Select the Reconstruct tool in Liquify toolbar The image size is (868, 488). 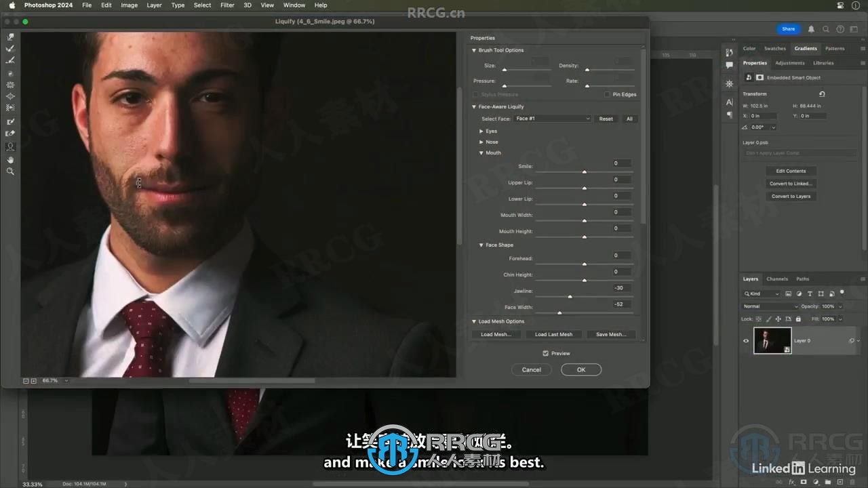[10, 49]
